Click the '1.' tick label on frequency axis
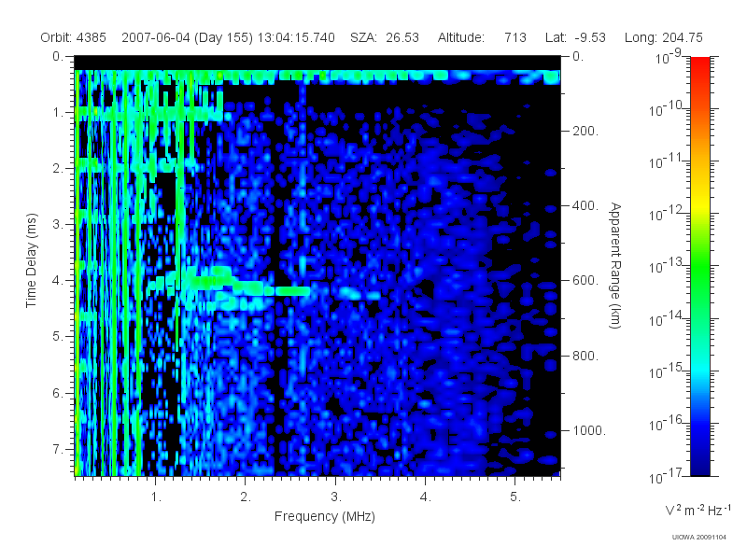 click(x=156, y=497)
